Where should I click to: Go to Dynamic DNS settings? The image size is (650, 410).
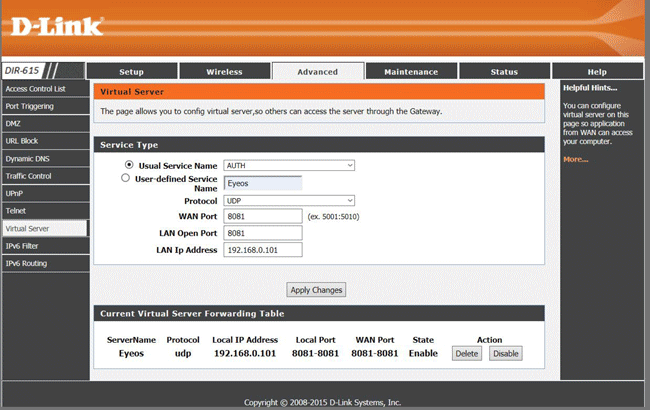(x=46, y=159)
